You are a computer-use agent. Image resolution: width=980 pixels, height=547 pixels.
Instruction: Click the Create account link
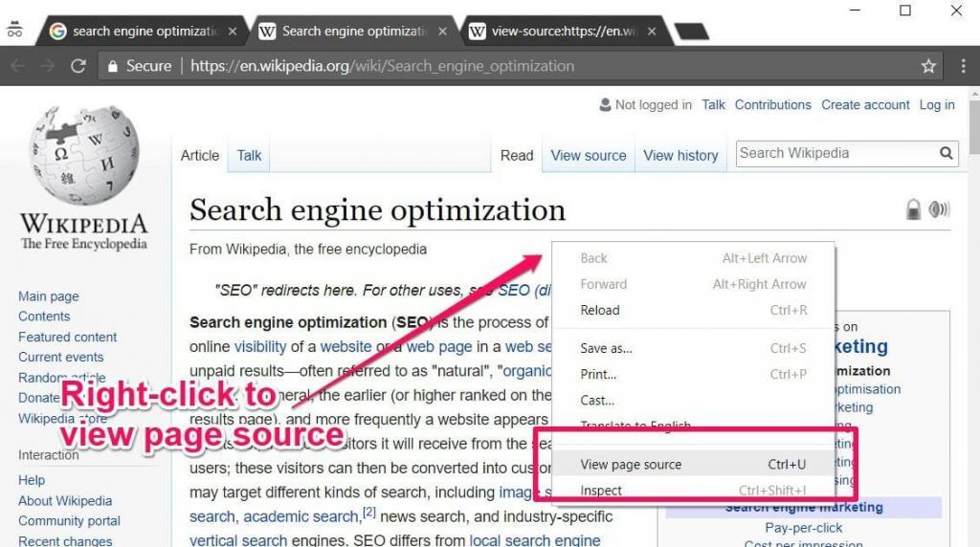[865, 105]
